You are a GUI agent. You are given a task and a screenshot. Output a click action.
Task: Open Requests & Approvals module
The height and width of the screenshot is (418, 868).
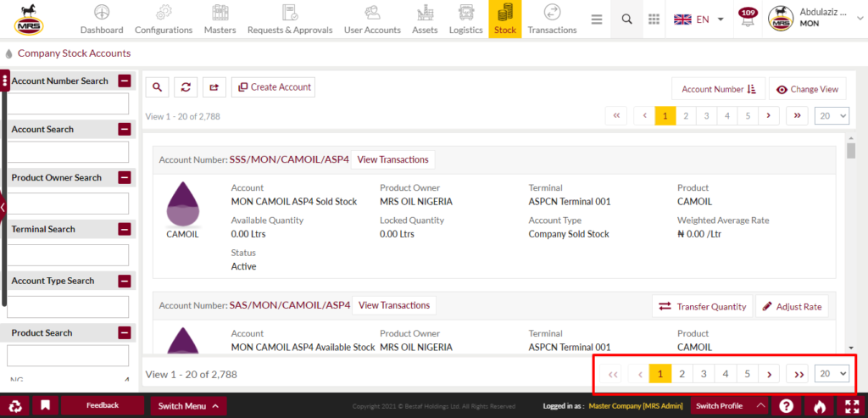[290, 20]
